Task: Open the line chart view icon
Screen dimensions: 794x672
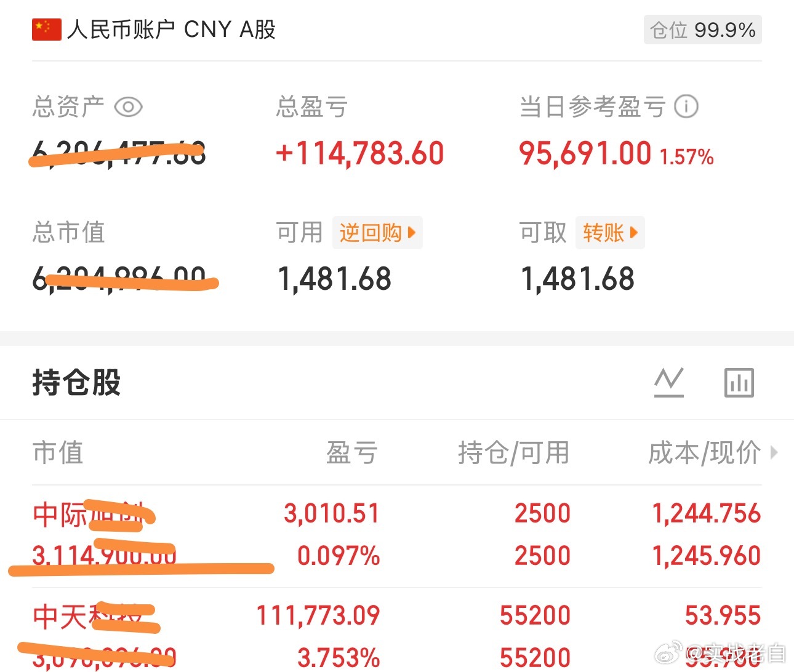Action: pos(669,382)
